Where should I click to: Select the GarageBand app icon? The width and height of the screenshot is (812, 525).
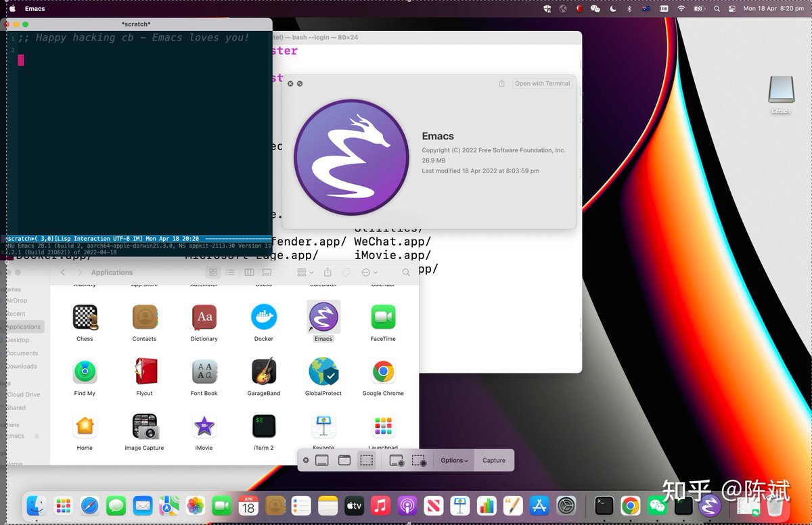264,371
